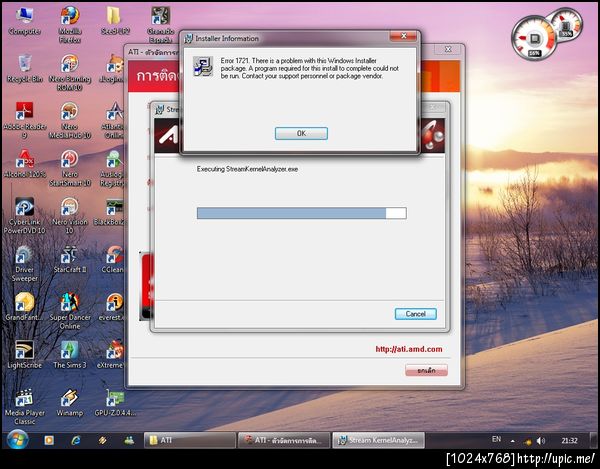The height and width of the screenshot is (469, 600).
Task: Open the Mozilla Firefox desktop shortcut
Action: (x=70, y=25)
